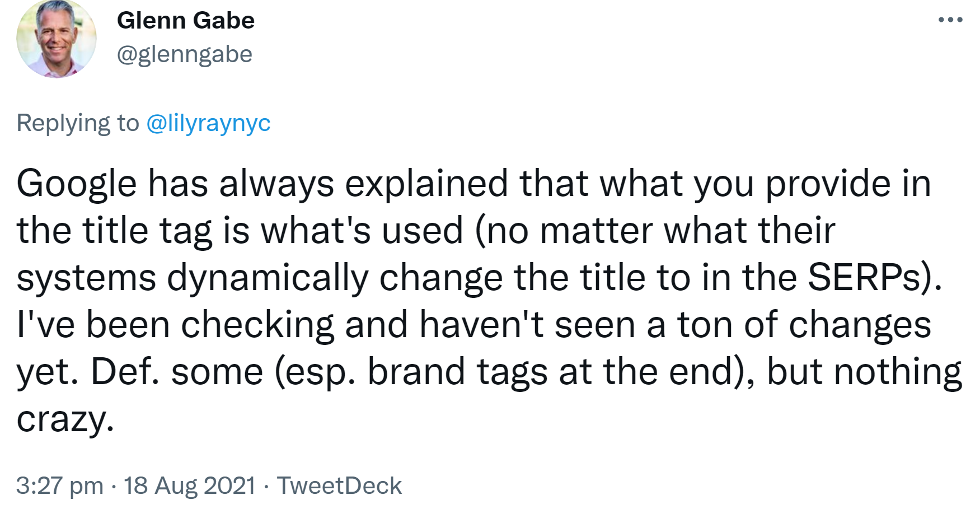
Task: Click Glenn Gabe's profile photo
Action: point(56,38)
